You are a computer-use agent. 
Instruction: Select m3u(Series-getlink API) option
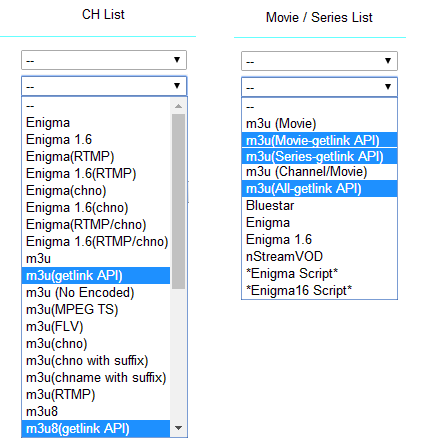coord(319,156)
